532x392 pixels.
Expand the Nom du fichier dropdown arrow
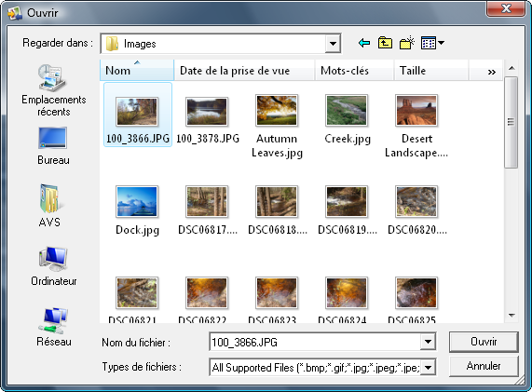[x=428, y=342]
